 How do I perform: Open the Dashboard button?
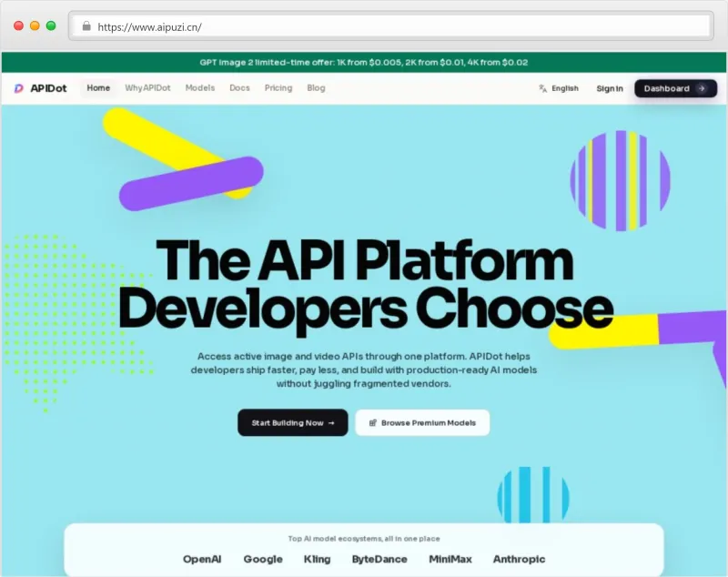675,88
